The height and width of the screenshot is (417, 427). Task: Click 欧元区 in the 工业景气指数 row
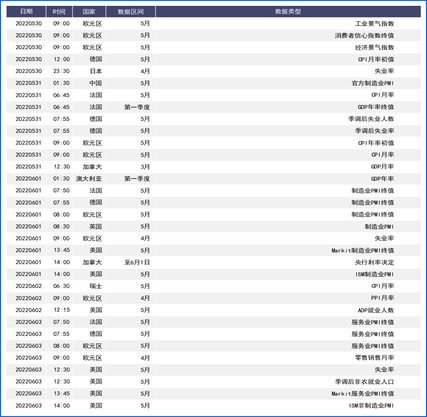(x=92, y=24)
